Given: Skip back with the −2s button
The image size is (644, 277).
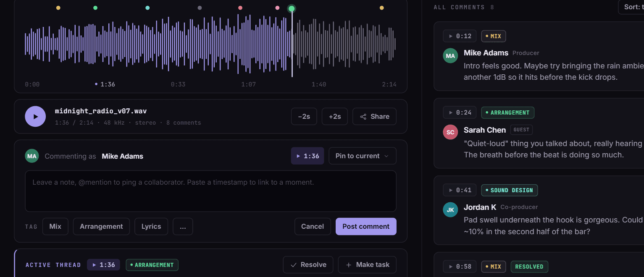Looking at the screenshot, I should [304, 116].
